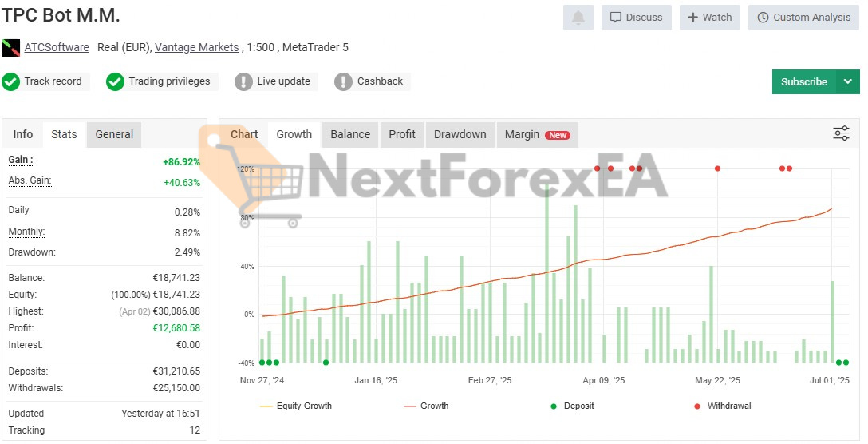Click the Live update warning icon
Viewport: 868px width, 444px height.
(243, 81)
